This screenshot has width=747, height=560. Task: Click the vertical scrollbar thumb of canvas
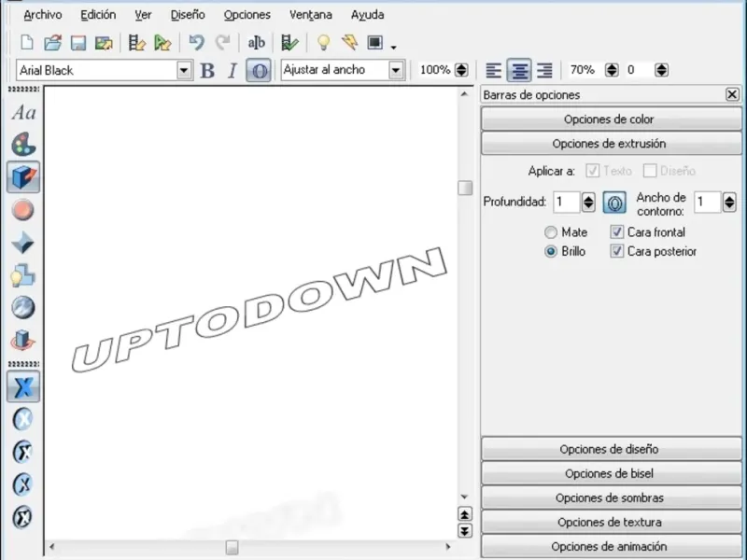click(x=465, y=188)
